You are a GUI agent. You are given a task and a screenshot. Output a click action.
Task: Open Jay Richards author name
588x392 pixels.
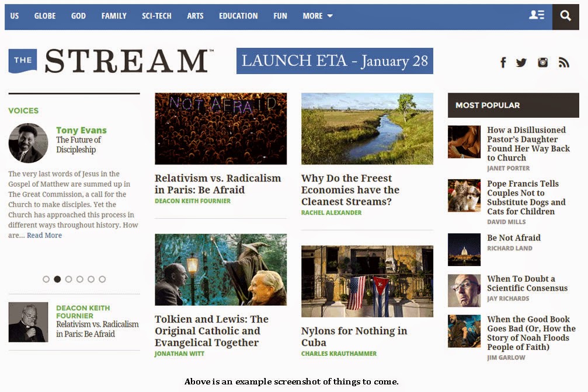pos(508,298)
